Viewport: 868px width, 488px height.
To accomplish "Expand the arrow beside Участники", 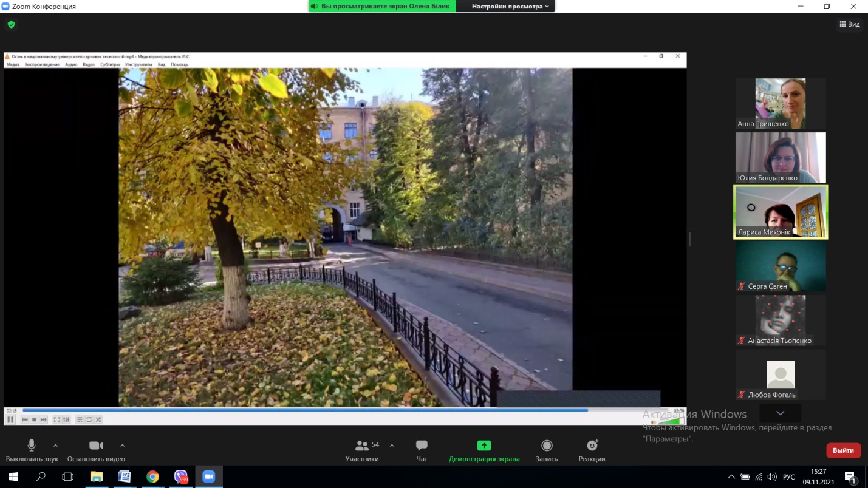I will click(392, 446).
